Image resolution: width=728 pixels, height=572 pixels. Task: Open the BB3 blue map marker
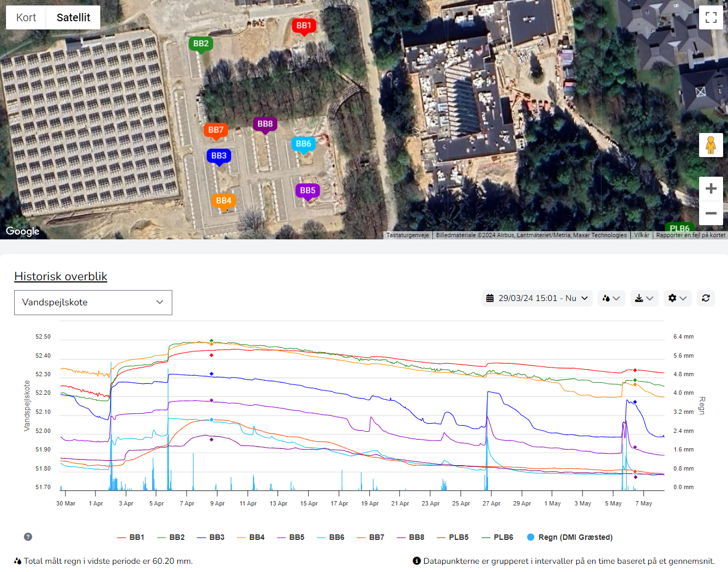[219, 156]
